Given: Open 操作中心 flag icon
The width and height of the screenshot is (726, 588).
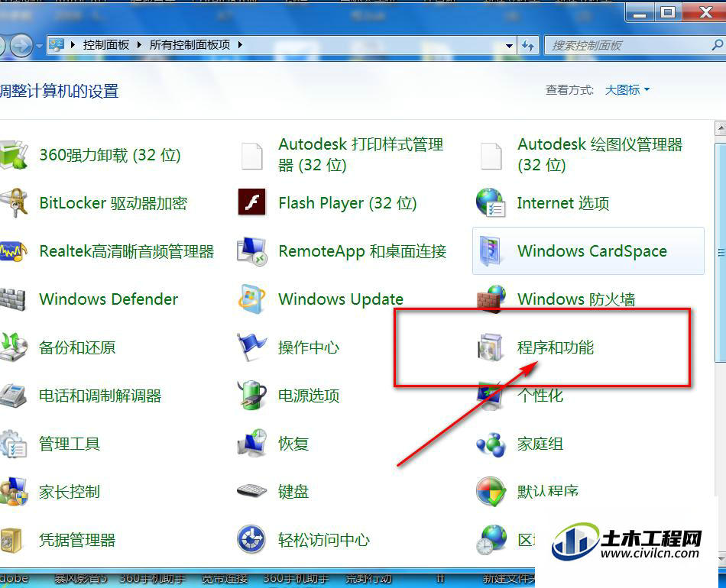Looking at the screenshot, I should pyautogui.click(x=252, y=347).
